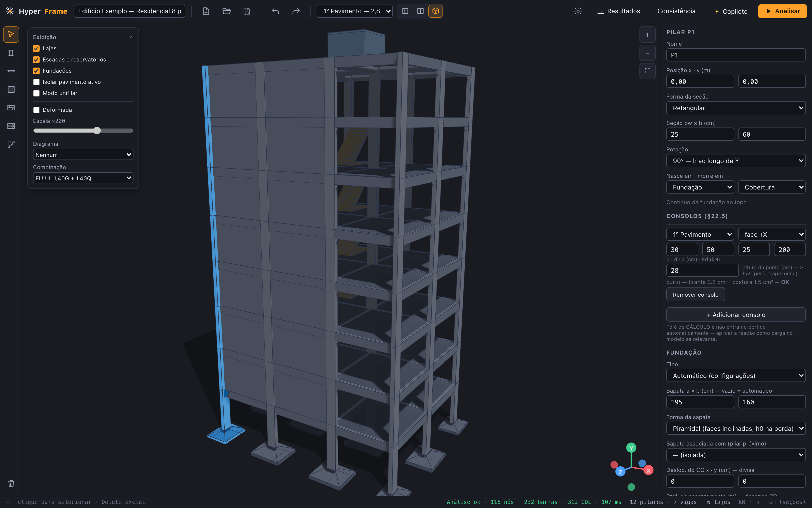Save the project with floppy icon
812x508 pixels.
point(247,11)
